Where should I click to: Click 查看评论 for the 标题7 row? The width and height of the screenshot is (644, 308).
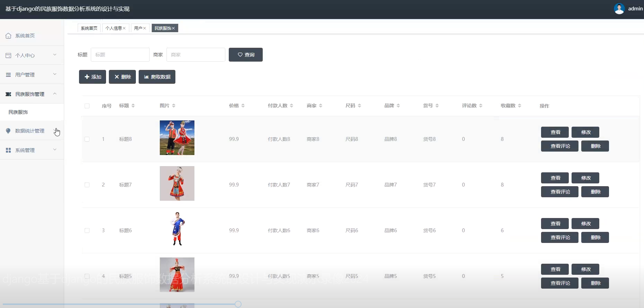point(559,192)
